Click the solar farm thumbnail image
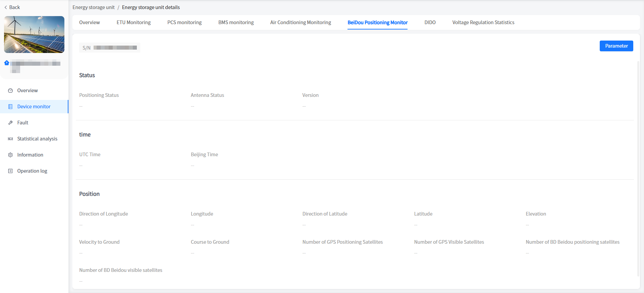Screen dimensions: 644x293 (x=34, y=35)
